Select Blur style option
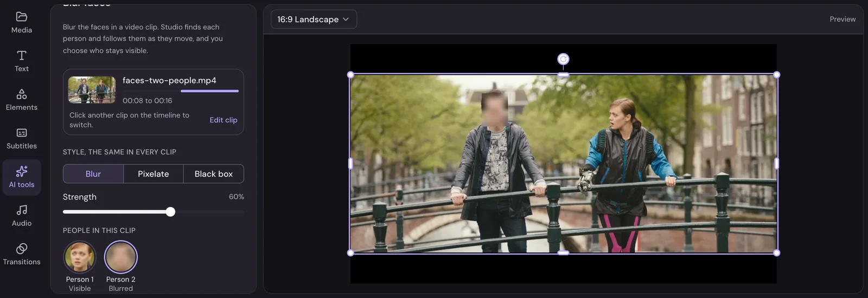This screenshot has width=868, height=298. 93,174
